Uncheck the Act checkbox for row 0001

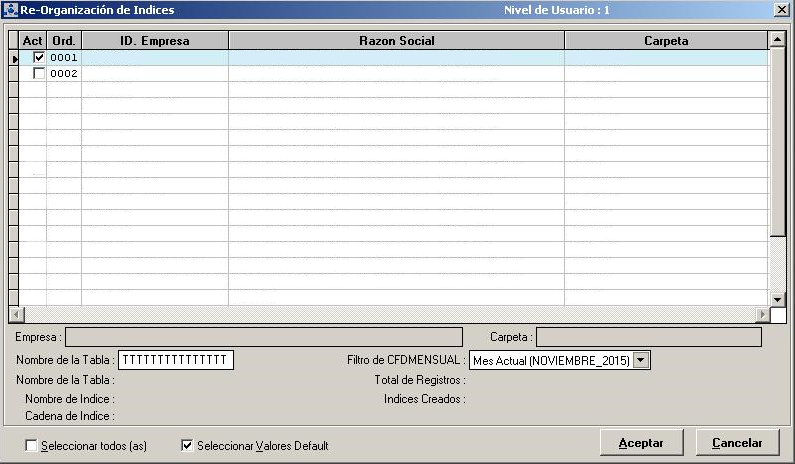click(39, 58)
